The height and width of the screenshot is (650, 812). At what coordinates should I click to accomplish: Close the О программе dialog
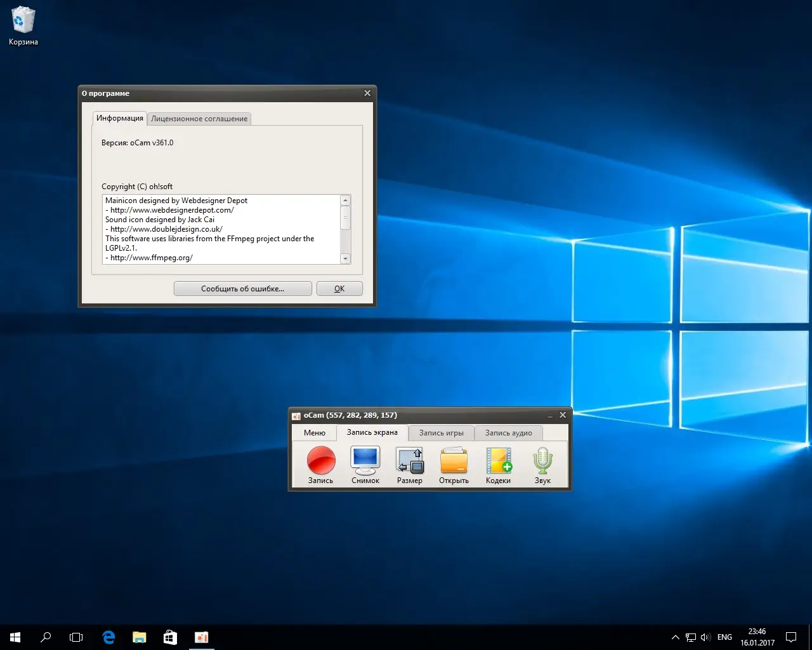(x=367, y=93)
